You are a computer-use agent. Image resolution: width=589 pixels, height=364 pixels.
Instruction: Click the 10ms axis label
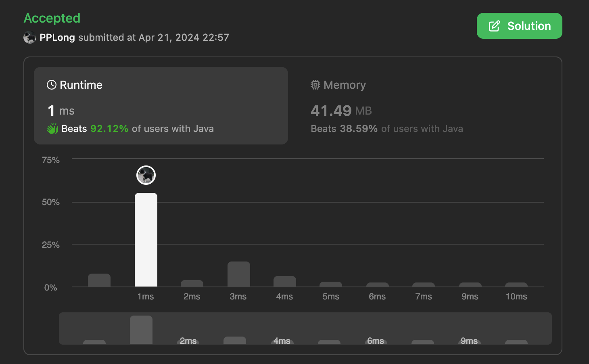click(516, 297)
